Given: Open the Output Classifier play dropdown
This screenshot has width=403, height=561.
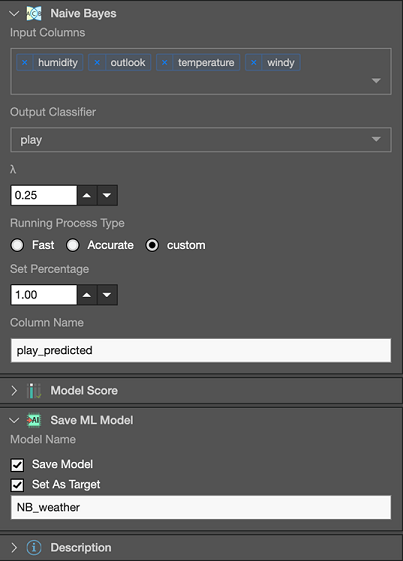Looking at the screenshot, I should [x=201, y=140].
